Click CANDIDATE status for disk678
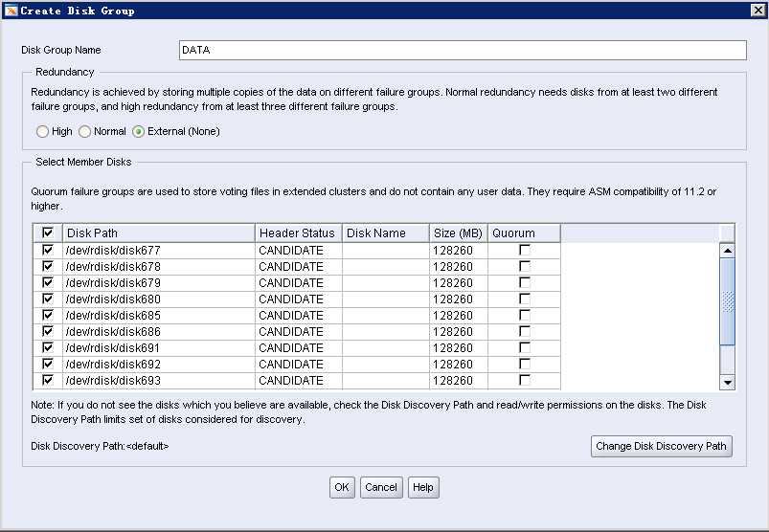The width and height of the screenshot is (769, 532). tap(299, 267)
